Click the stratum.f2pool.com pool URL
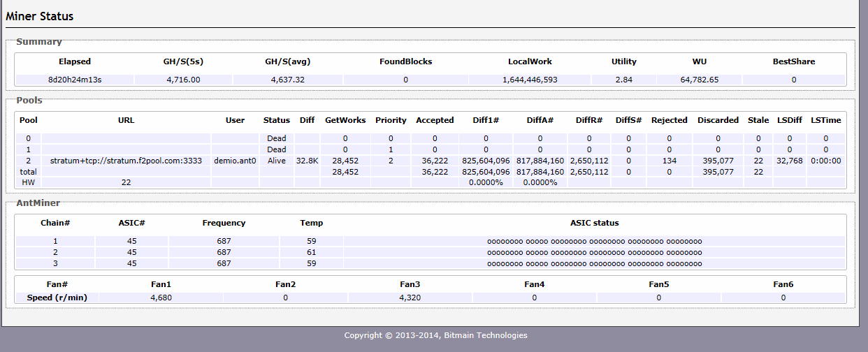This screenshot has height=352, width=868. [126, 161]
